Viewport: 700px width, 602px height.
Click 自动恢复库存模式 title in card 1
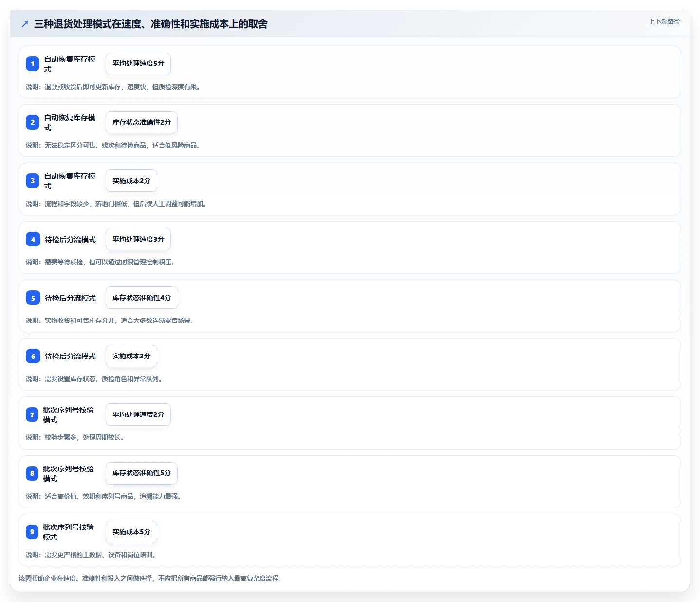[x=70, y=64]
